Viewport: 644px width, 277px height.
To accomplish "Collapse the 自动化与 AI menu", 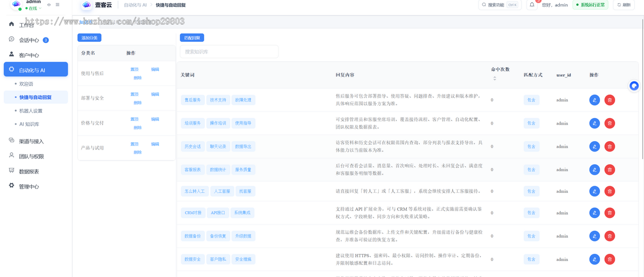I will click(36, 70).
